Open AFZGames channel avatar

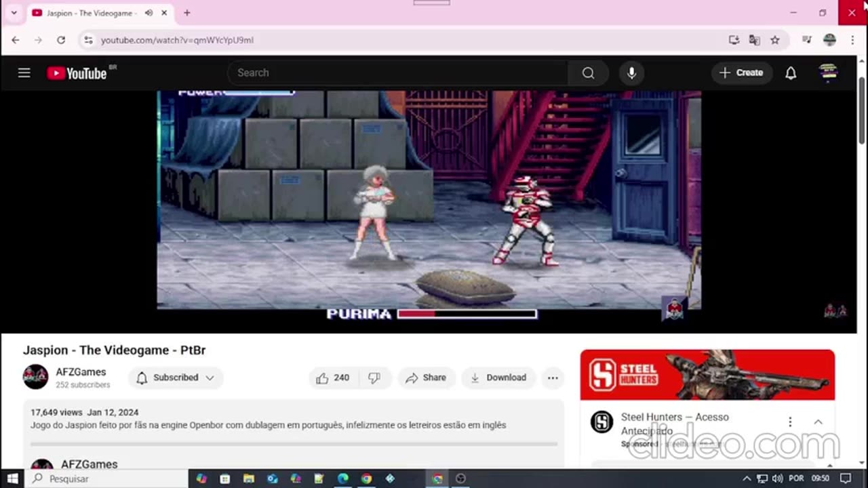(36, 377)
